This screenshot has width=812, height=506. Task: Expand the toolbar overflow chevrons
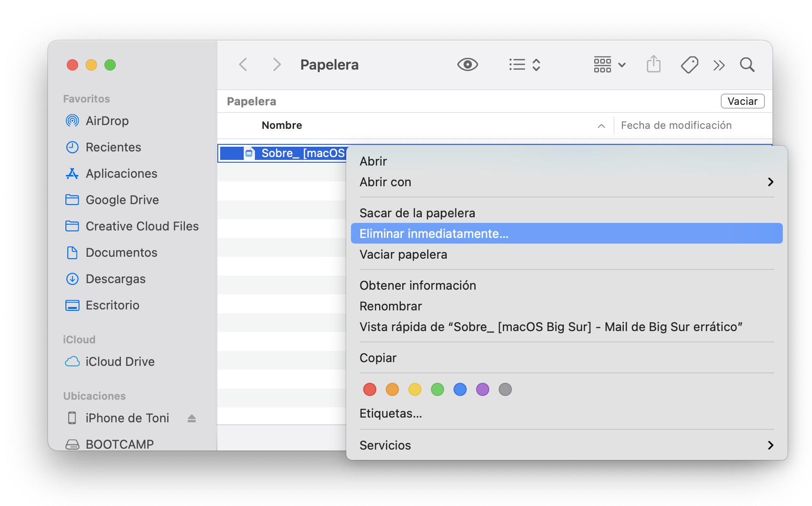pos(718,65)
